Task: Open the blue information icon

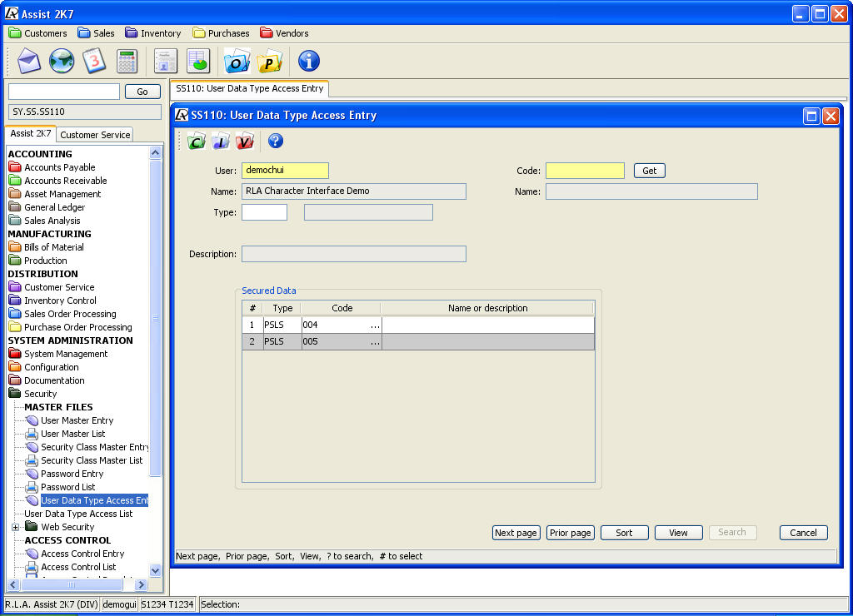Action: click(x=308, y=61)
